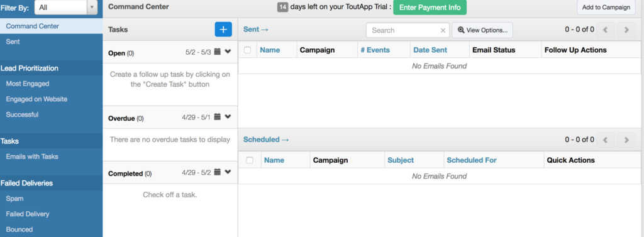This screenshot has width=644, height=237.
Task: Open Emails with Tasks sidebar item
Action: click(x=32, y=157)
